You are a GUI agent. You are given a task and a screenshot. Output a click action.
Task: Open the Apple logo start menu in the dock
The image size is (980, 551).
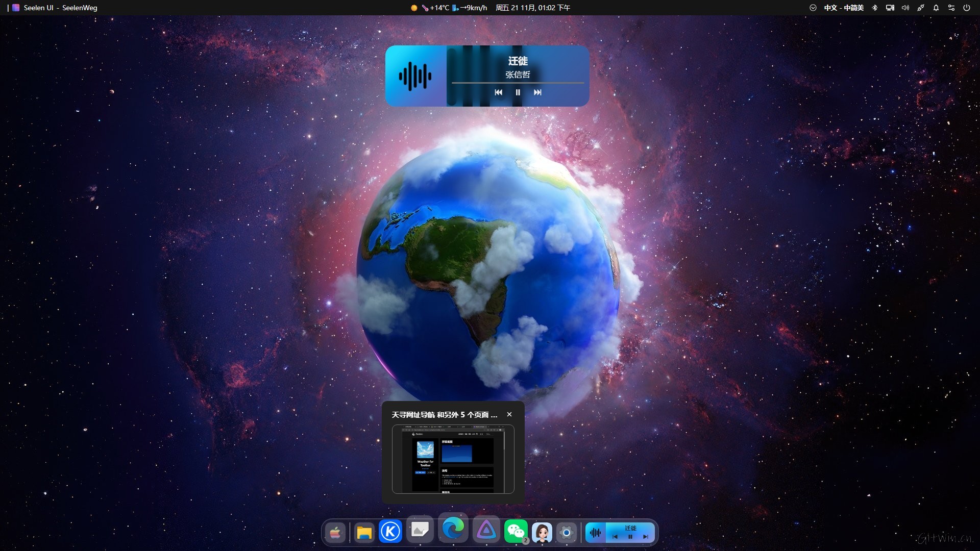point(335,533)
